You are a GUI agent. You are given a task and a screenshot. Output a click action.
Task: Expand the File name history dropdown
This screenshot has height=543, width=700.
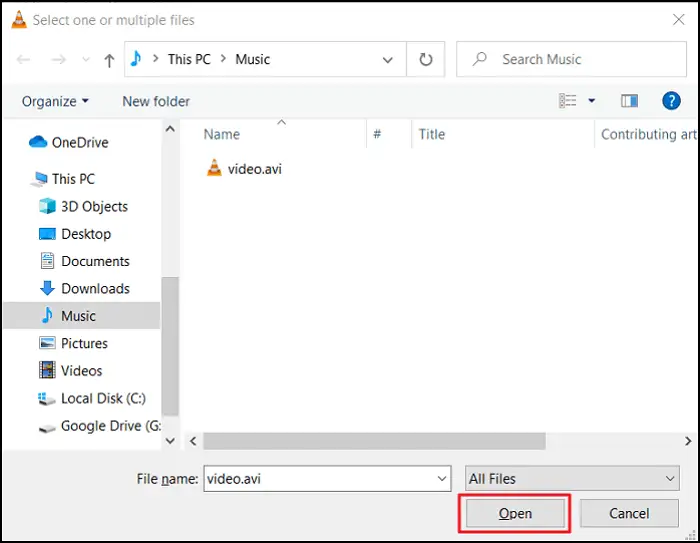[x=442, y=479]
